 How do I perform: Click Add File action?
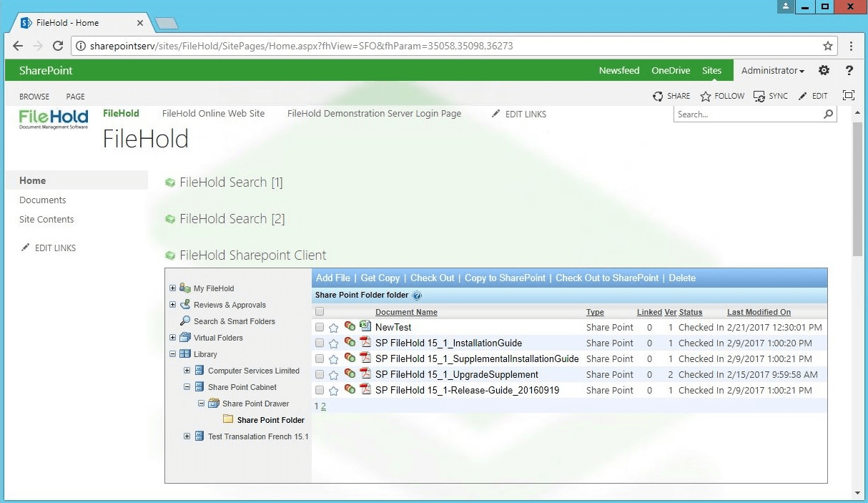333,278
